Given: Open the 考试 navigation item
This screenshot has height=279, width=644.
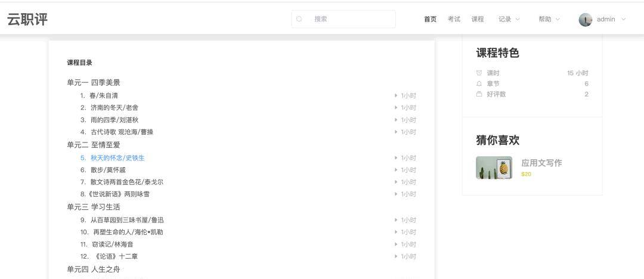Looking at the screenshot, I should coord(454,19).
